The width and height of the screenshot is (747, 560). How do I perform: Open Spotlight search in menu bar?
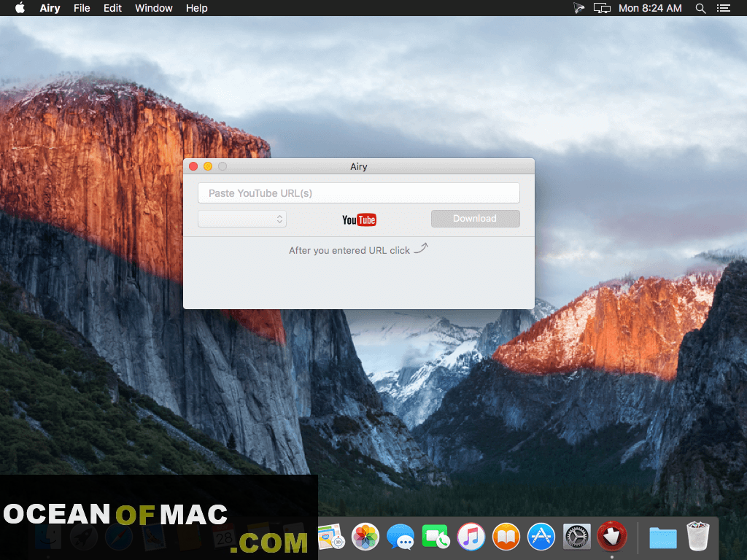pos(700,8)
